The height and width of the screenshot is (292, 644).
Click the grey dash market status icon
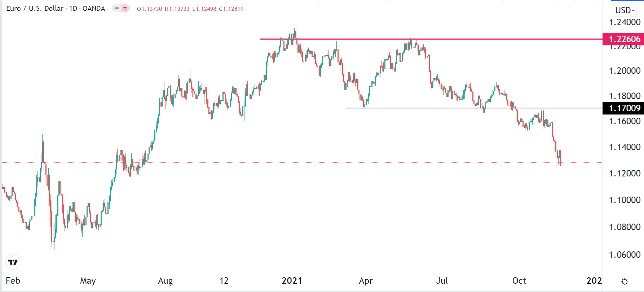click(x=117, y=8)
